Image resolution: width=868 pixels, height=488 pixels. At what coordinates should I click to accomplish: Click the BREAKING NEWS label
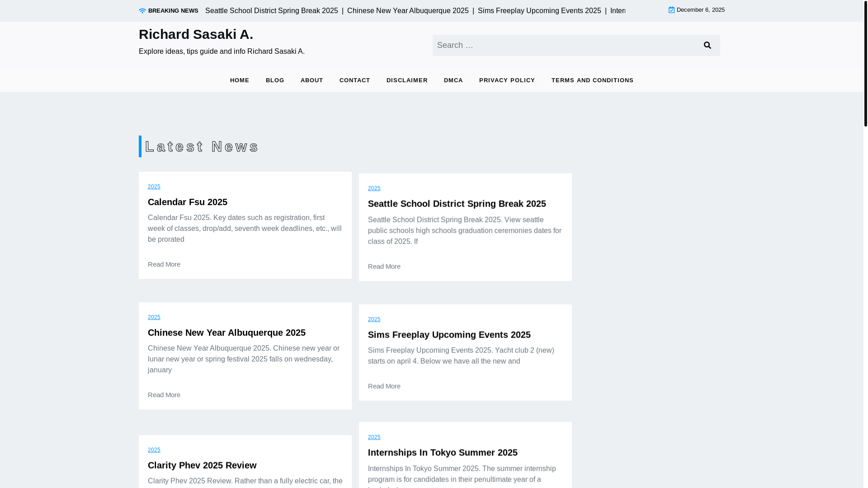click(x=173, y=11)
